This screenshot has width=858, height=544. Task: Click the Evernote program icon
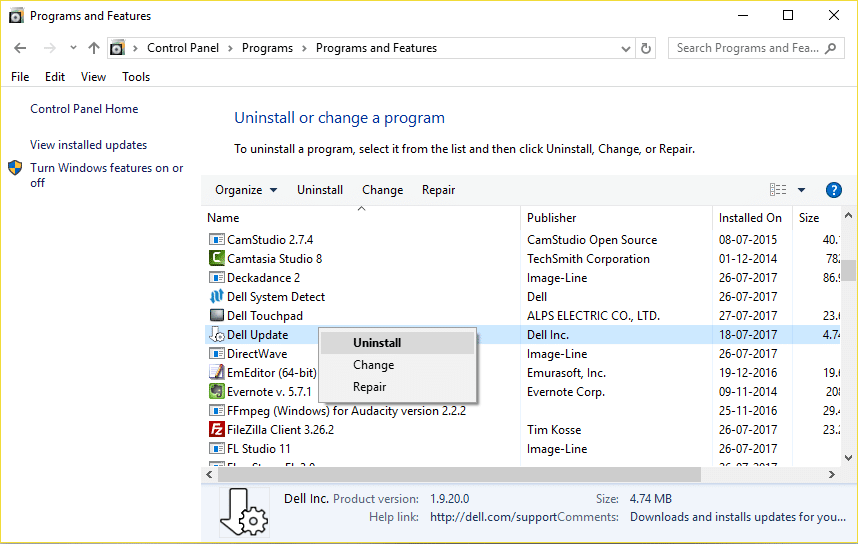[x=217, y=392]
